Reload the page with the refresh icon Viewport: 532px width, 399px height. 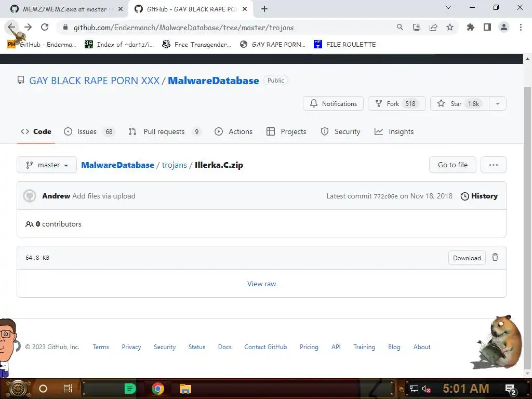[45, 27]
